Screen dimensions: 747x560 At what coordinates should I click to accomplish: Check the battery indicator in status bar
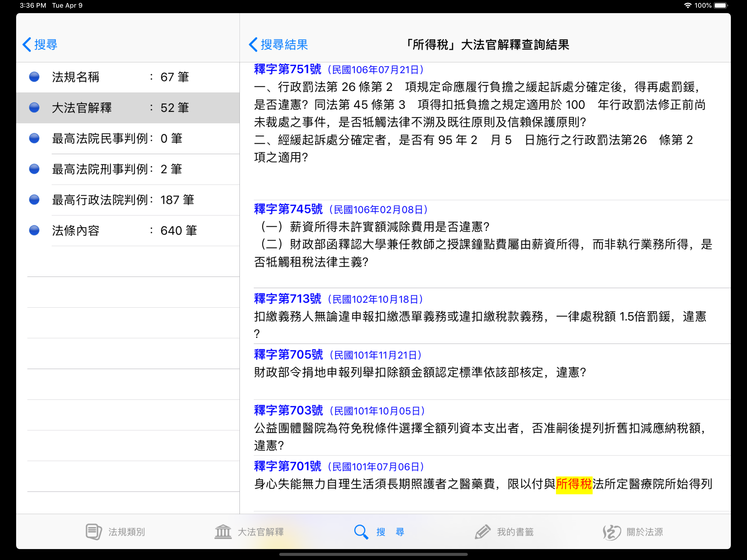(x=721, y=5)
